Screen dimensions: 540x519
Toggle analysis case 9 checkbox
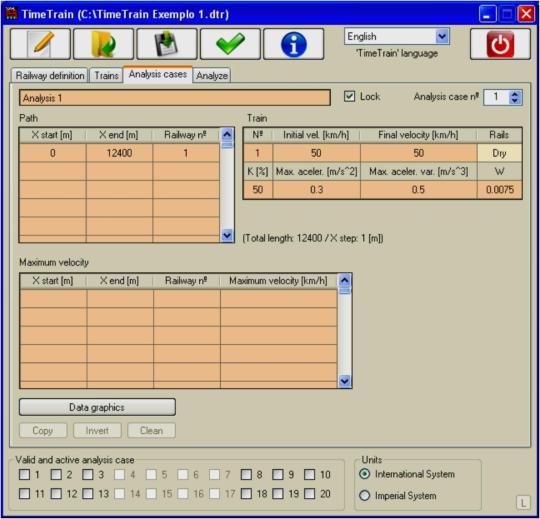coord(278,475)
